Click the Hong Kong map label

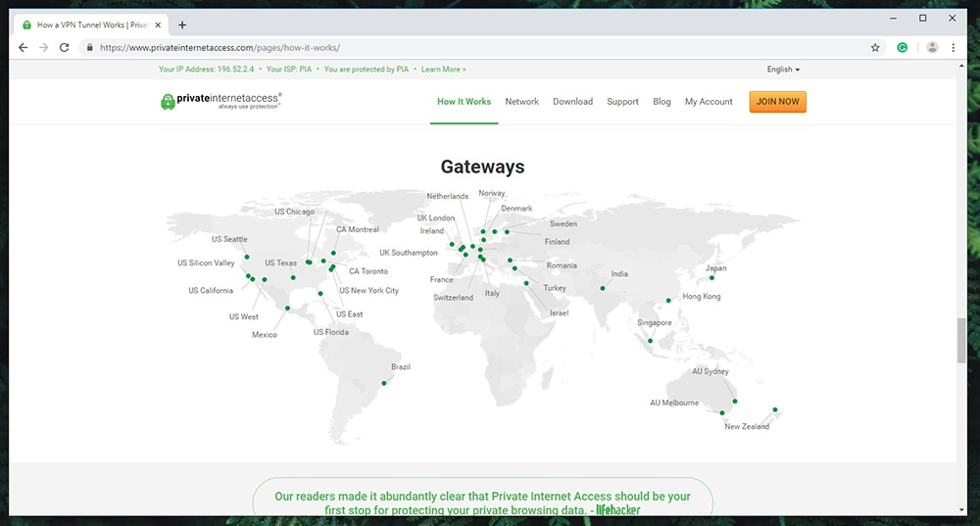pyautogui.click(x=702, y=296)
